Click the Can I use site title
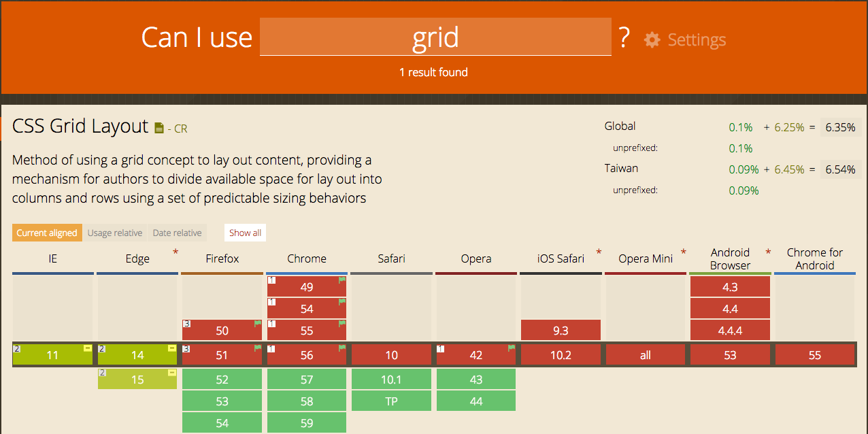 (x=197, y=37)
